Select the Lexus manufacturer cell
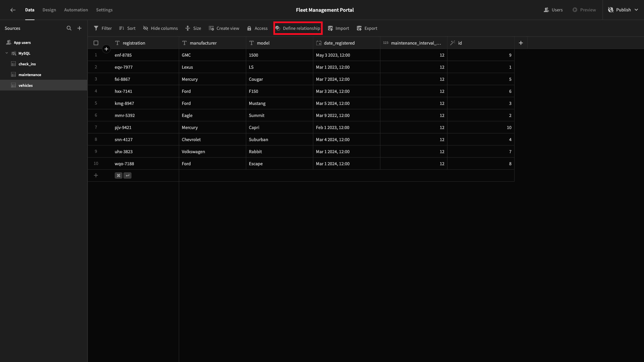Screen dimensions: 644x362 coord(212,67)
